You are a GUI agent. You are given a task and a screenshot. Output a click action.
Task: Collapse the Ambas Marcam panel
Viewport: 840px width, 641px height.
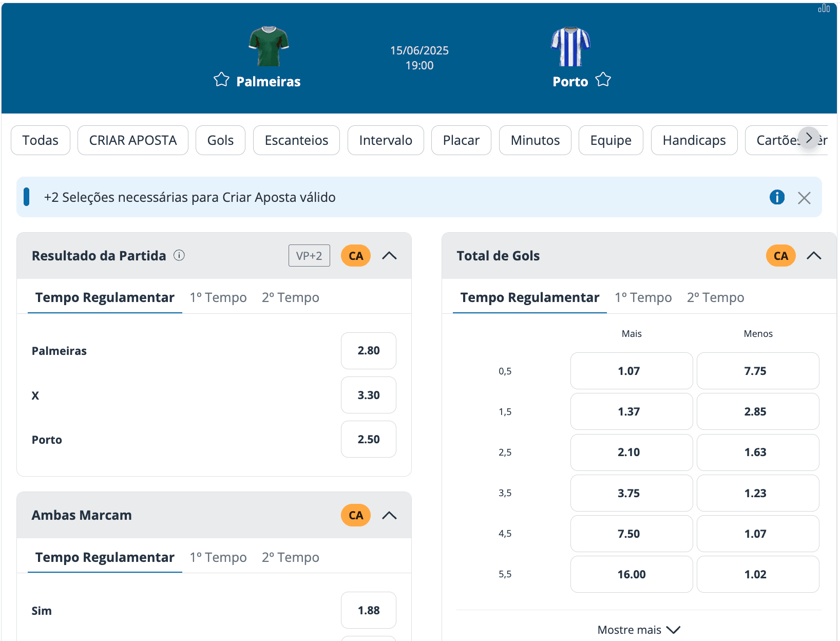(390, 515)
